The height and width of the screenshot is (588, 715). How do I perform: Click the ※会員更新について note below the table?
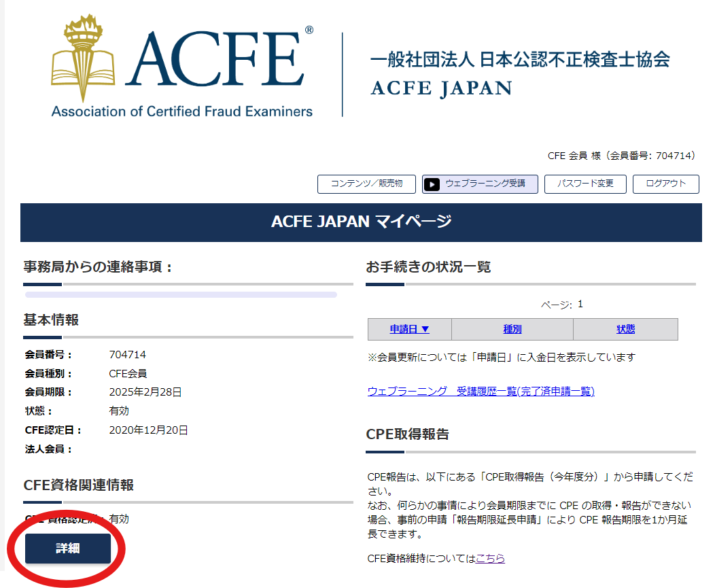pos(502,357)
